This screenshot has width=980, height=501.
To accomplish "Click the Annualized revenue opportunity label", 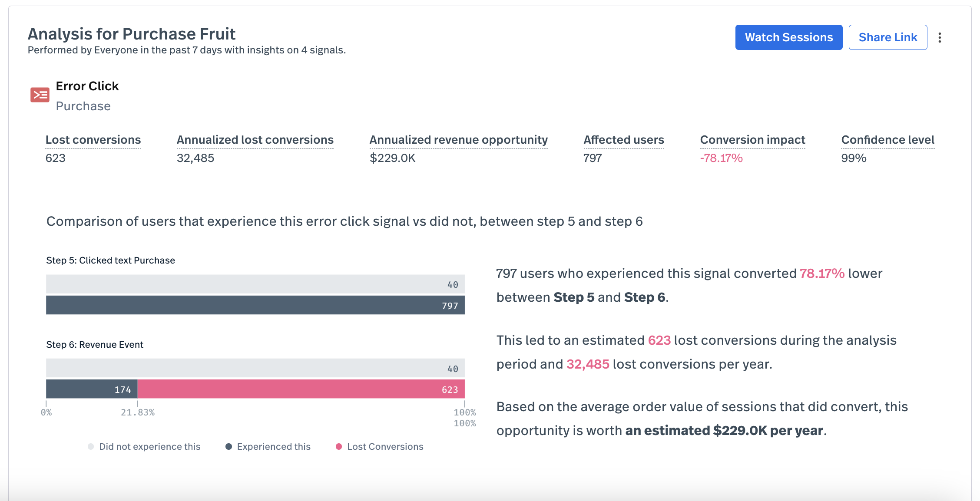I will point(458,140).
